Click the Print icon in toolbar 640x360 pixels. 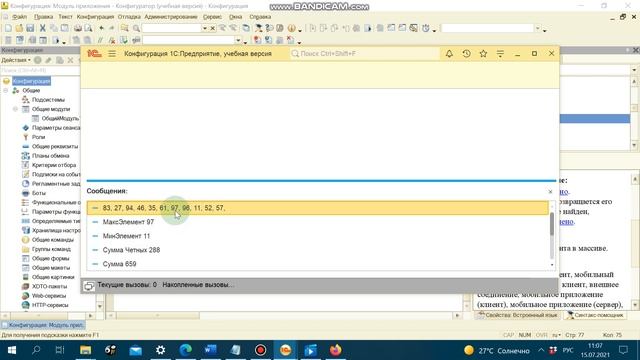[78, 28]
